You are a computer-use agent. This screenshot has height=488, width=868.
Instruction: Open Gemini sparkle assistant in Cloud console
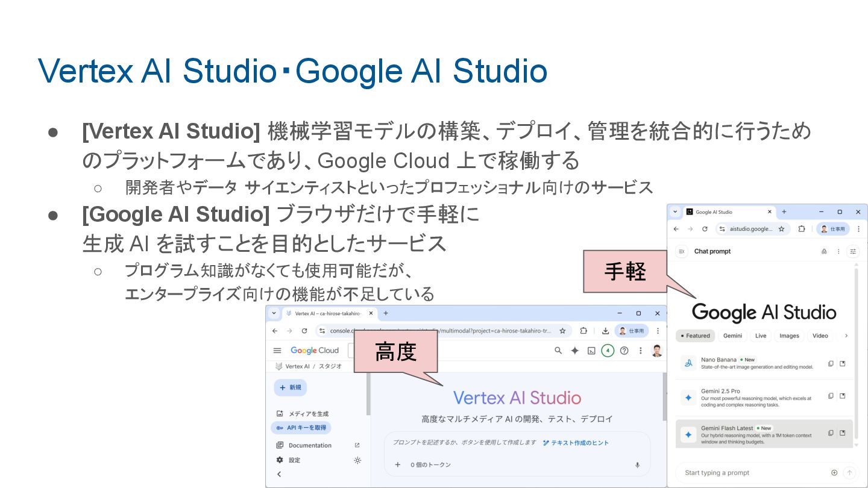(x=575, y=351)
